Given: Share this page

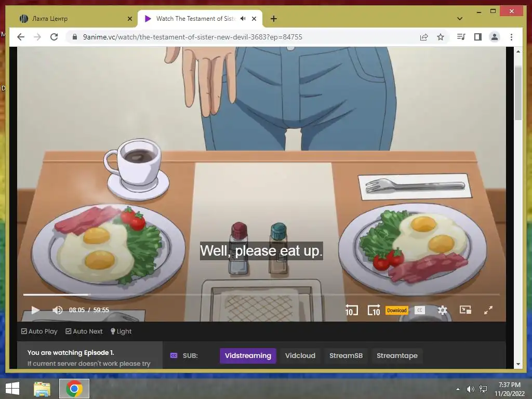Looking at the screenshot, I should click(x=424, y=37).
